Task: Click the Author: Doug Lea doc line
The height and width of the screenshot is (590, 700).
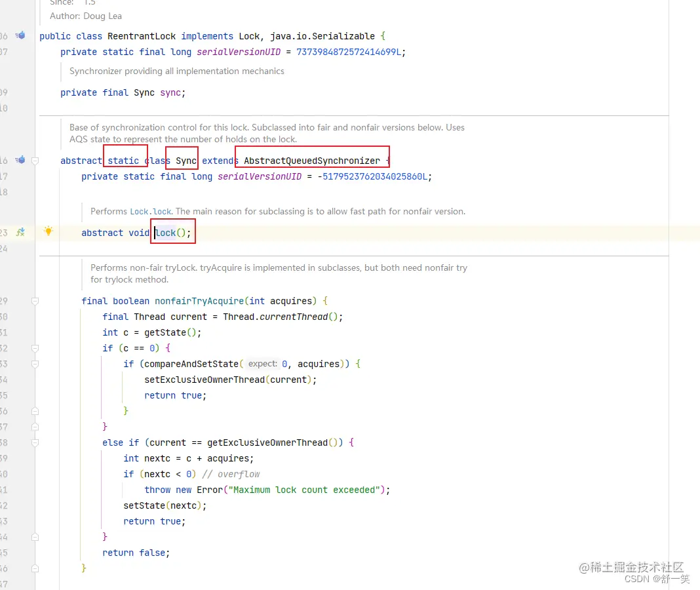Action: 86,16
